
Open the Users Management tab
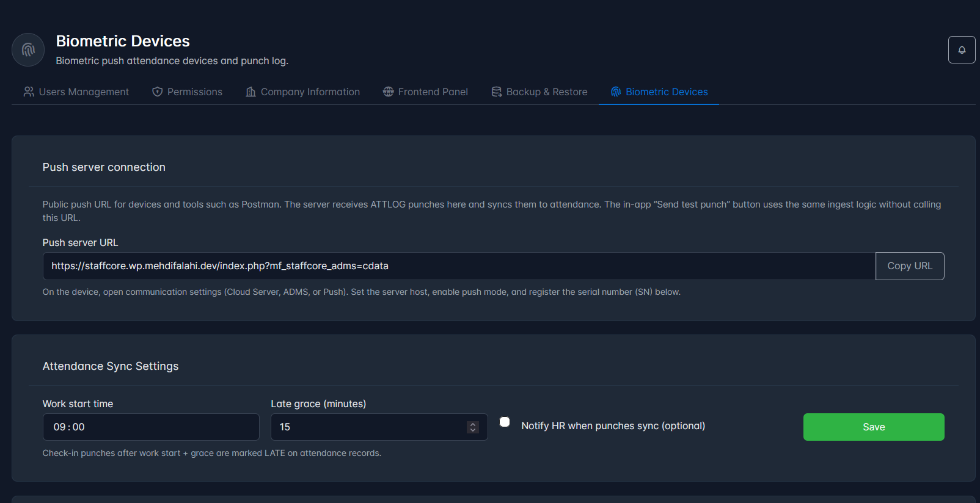tap(76, 92)
